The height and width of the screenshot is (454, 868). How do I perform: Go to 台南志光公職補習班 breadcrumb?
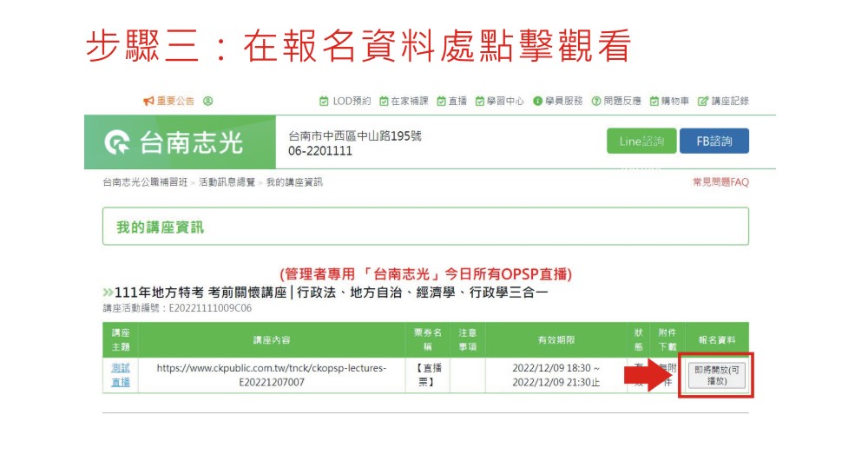click(145, 182)
